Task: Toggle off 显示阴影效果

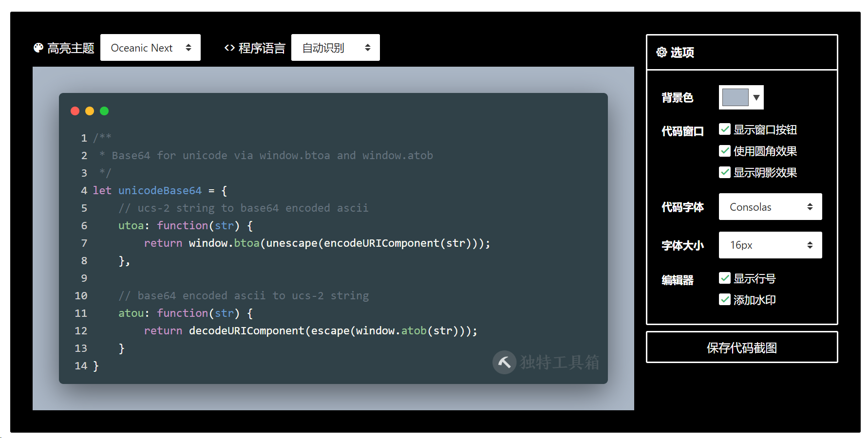Action: [x=725, y=172]
